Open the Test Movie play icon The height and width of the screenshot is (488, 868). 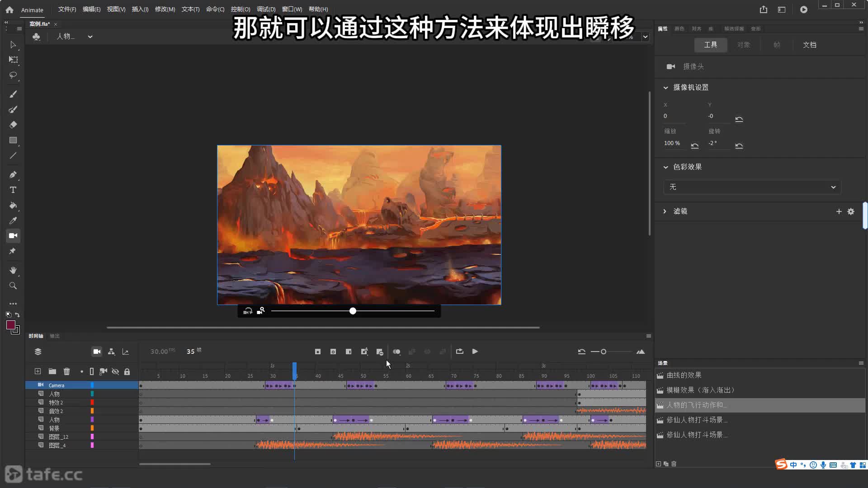coord(804,9)
